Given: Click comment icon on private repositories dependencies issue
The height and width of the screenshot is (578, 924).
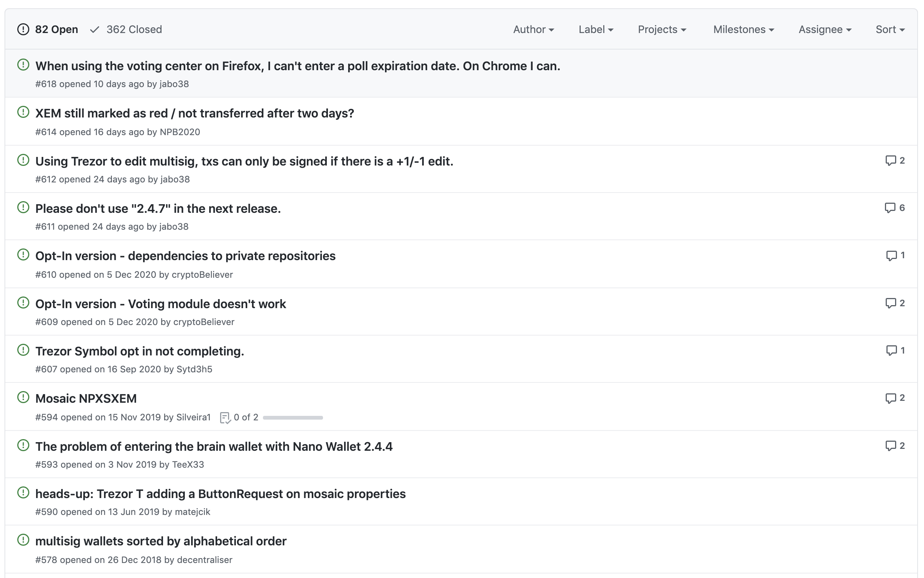Looking at the screenshot, I should coord(891,255).
